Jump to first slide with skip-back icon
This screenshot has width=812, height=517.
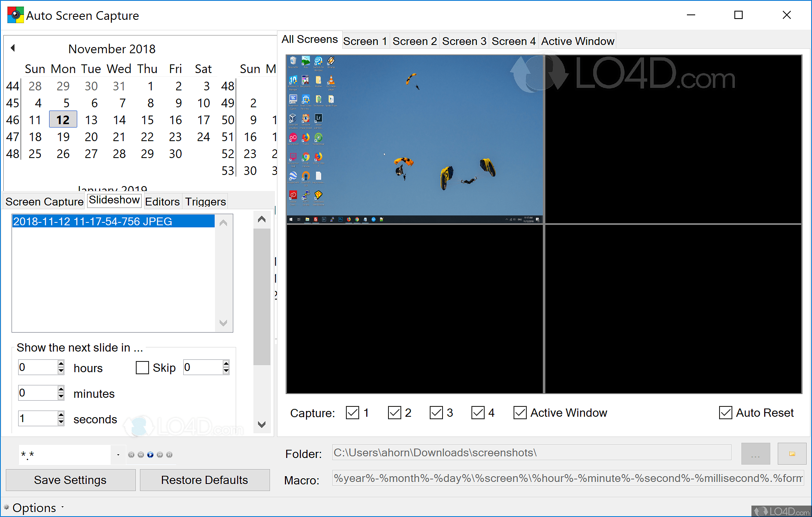click(x=131, y=455)
